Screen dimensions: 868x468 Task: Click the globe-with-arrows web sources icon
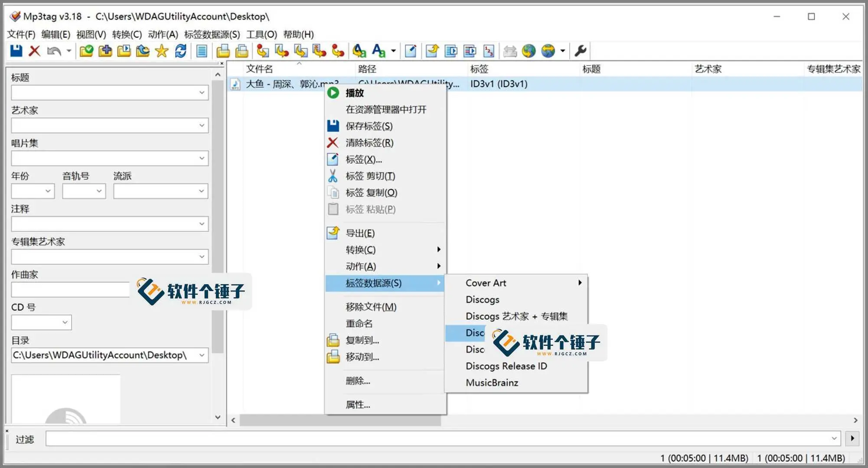coord(548,51)
